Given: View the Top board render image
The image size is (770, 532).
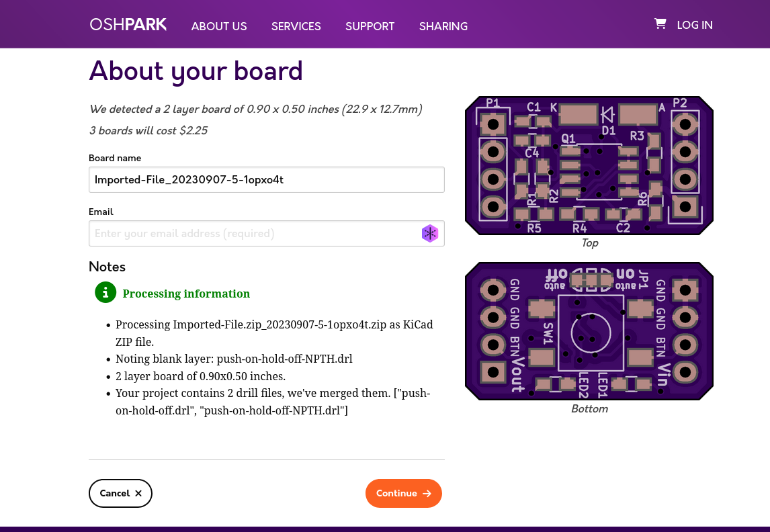Looking at the screenshot, I should [x=589, y=165].
